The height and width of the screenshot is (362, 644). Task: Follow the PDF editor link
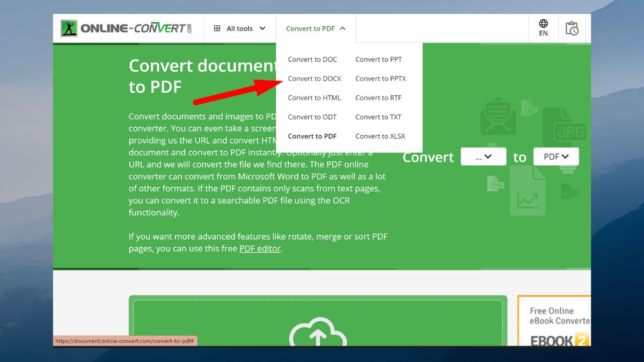[260, 249]
